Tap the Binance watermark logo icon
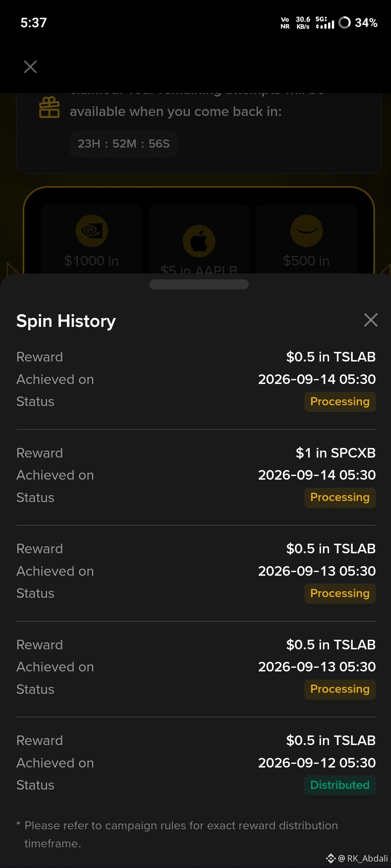 pos(331,858)
